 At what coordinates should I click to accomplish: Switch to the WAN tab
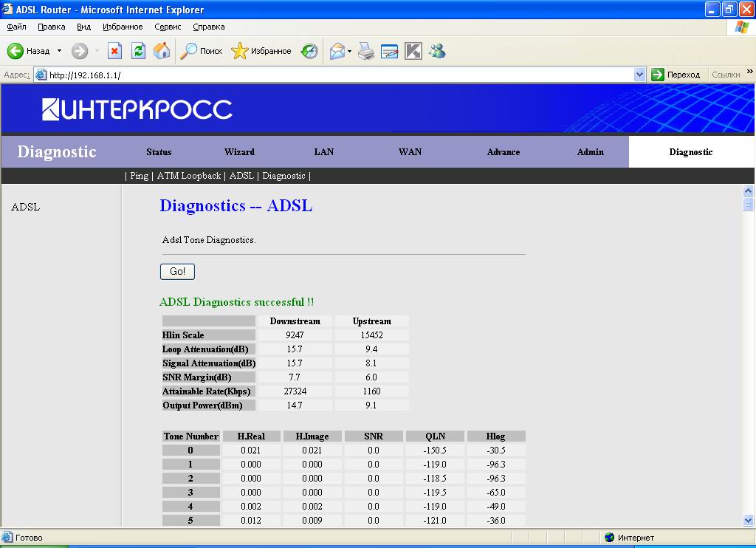410,152
